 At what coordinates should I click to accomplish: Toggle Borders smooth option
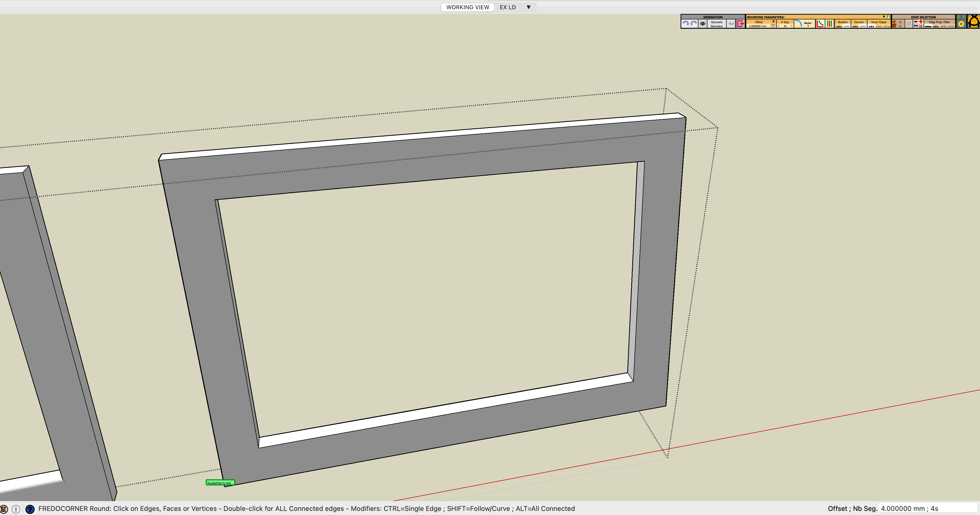[x=847, y=26]
